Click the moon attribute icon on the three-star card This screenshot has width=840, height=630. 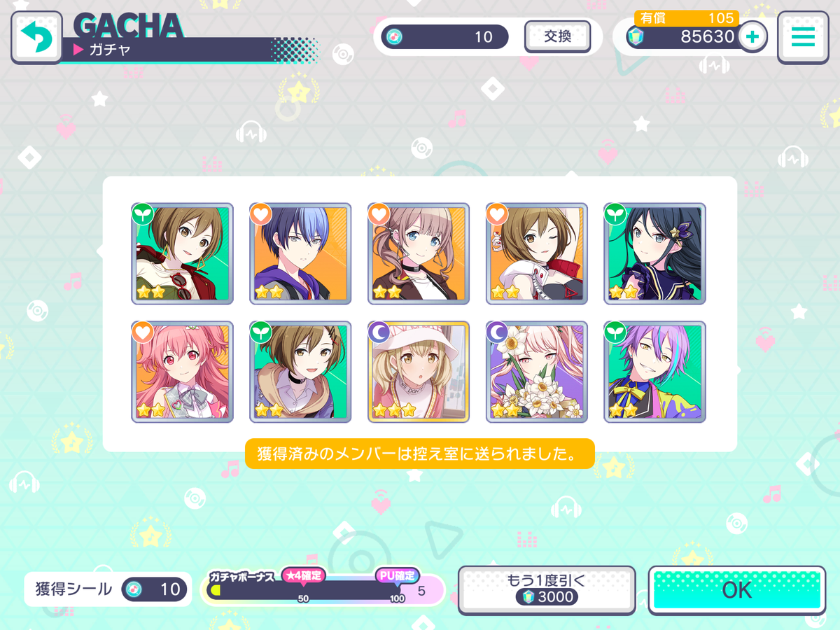(379, 332)
